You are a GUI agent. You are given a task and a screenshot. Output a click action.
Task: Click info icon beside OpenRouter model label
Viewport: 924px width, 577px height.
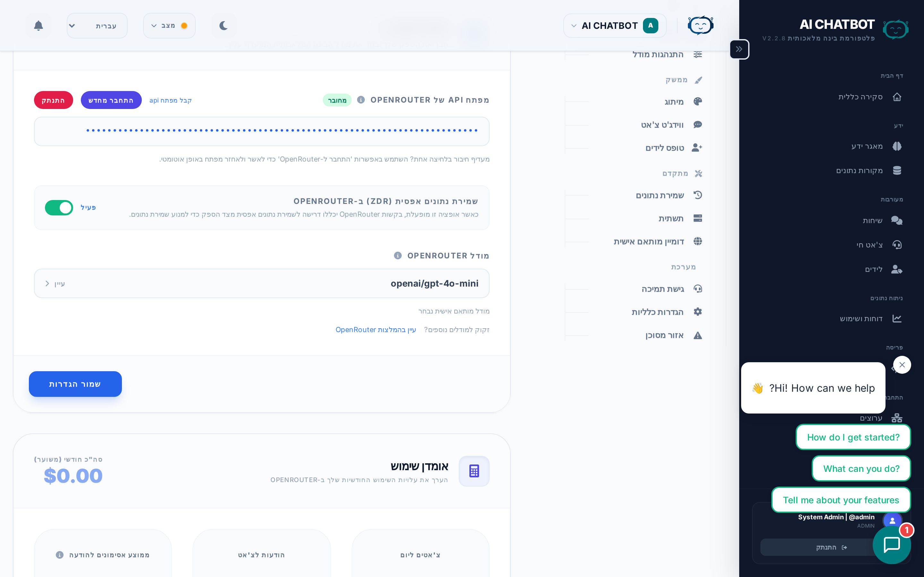tap(398, 256)
